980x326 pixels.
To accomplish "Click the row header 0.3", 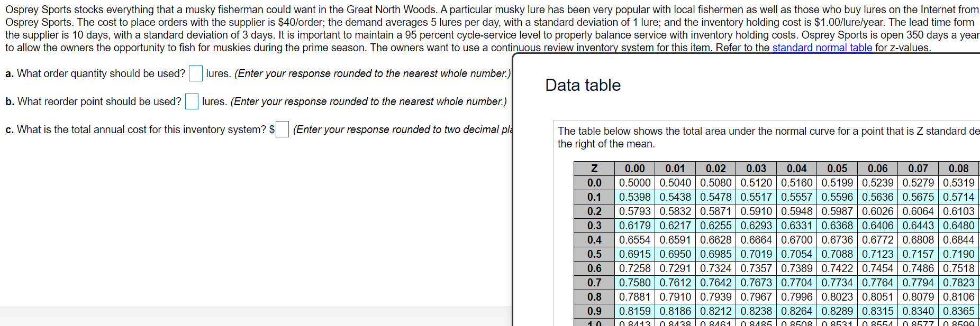I will coord(594,226).
